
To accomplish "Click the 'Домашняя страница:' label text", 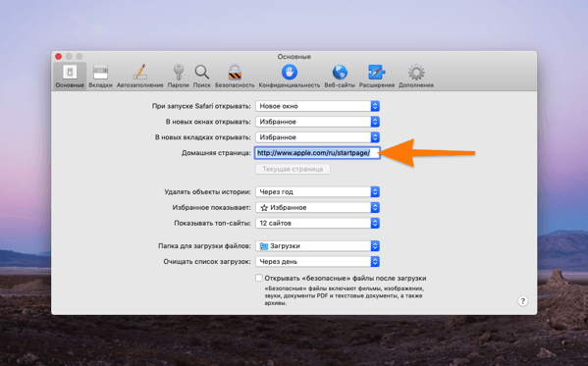I will [x=216, y=153].
